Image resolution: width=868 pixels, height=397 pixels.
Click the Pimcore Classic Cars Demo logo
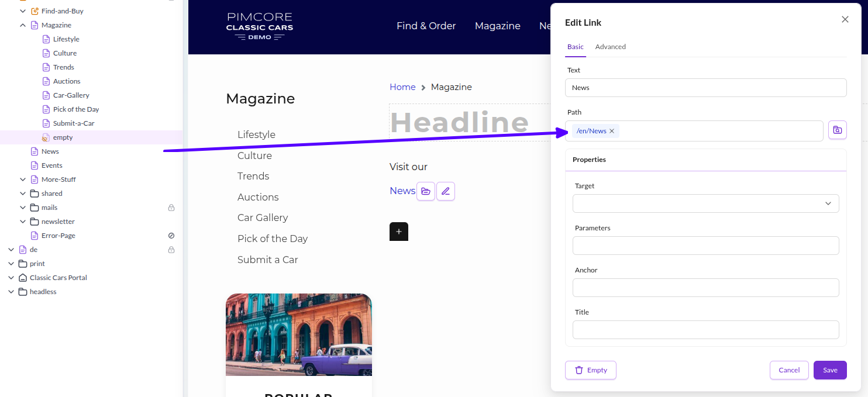[260, 26]
